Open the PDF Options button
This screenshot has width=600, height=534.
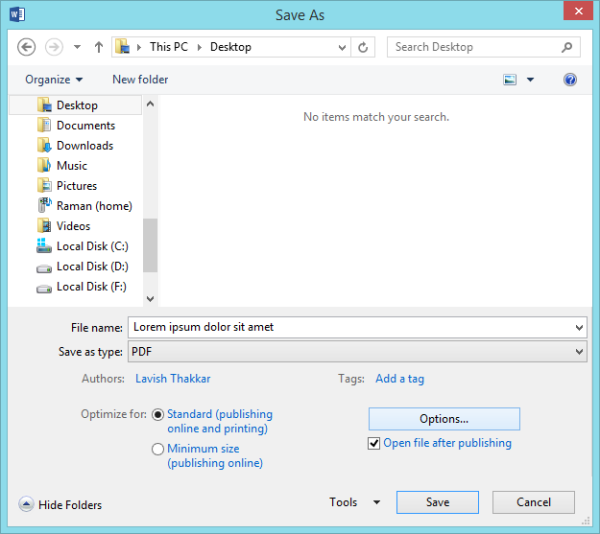pyautogui.click(x=444, y=419)
